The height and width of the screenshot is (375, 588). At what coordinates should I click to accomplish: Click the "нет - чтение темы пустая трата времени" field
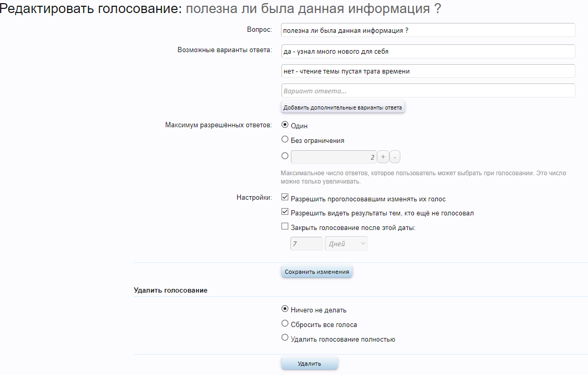tap(427, 71)
